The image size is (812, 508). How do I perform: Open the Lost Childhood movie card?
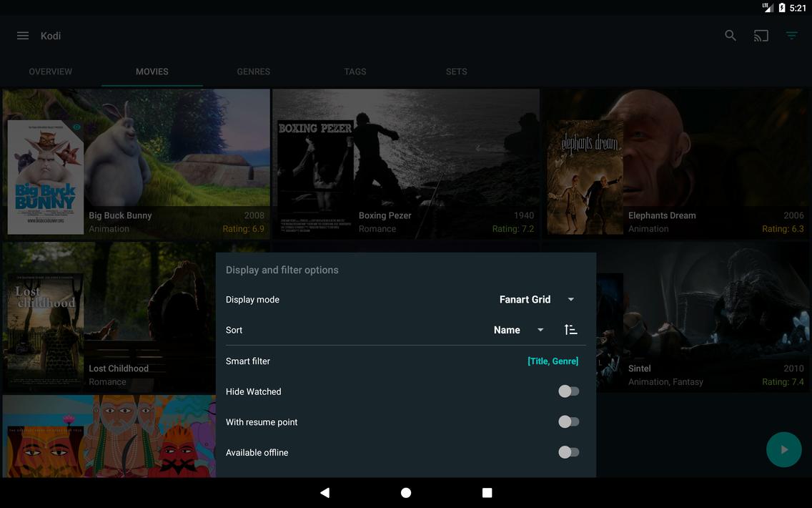109,317
